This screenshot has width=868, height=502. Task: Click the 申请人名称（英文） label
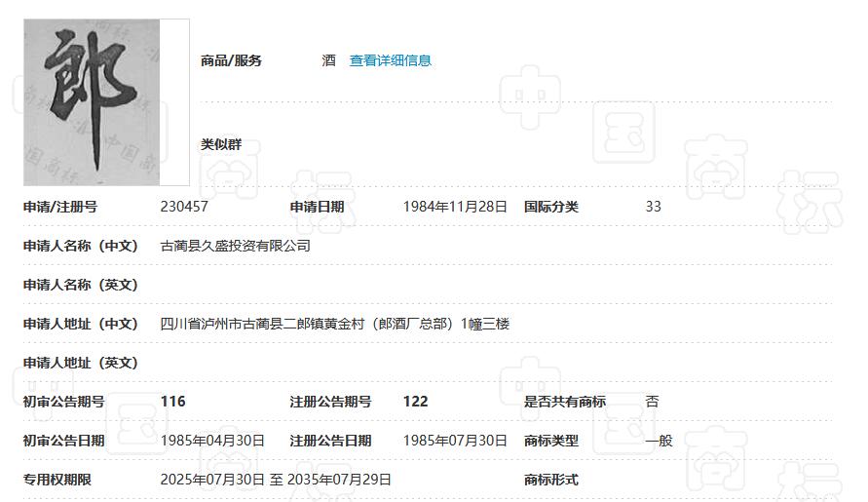(x=80, y=285)
